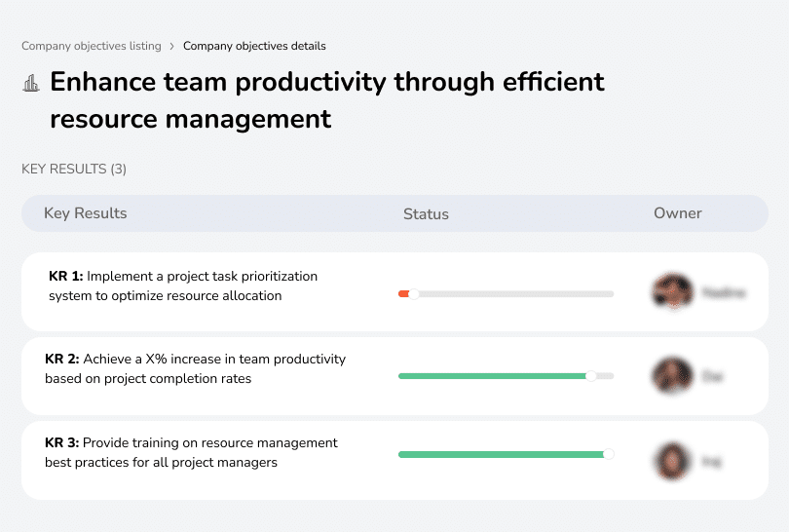This screenshot has width=789, height=532.
Task: Click the Key Results column header
Action: coord(86,213)
